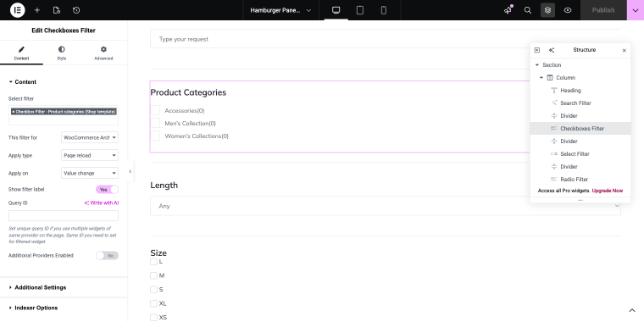Image resolution: width=644 pixels, height=322 pixels.
Task: Open publish options arrow
Action: (636, 10)
